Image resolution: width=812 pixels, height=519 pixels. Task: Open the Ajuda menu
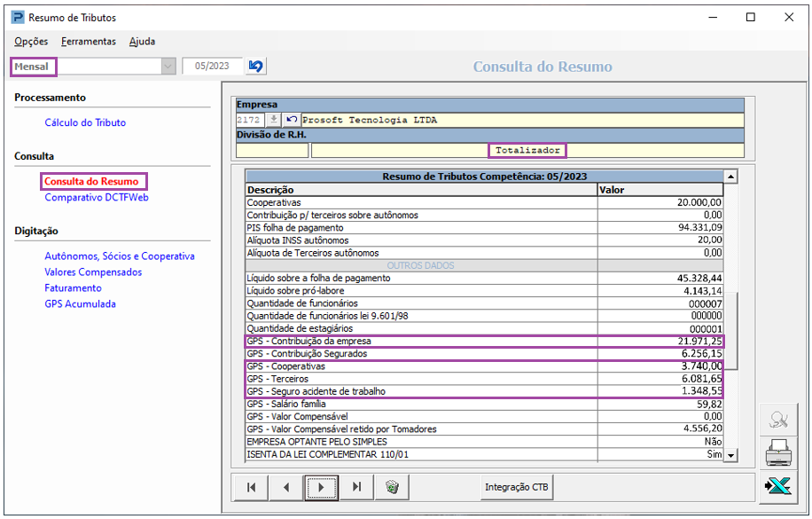click(x=143, y=42)
